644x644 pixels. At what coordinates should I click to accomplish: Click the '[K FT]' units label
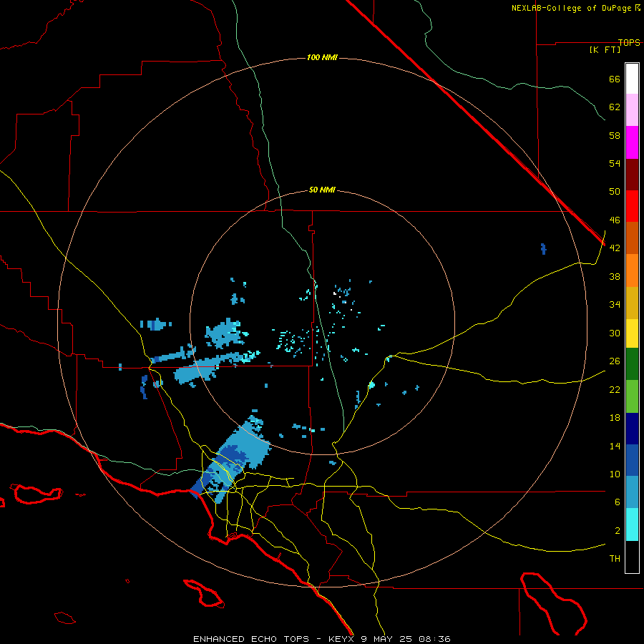tap(605, 49)
